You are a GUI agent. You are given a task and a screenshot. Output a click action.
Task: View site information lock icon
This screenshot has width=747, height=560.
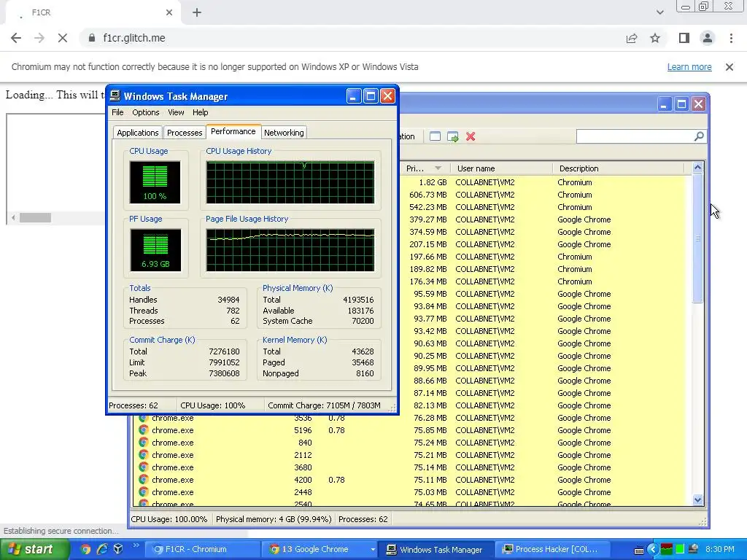91,38
